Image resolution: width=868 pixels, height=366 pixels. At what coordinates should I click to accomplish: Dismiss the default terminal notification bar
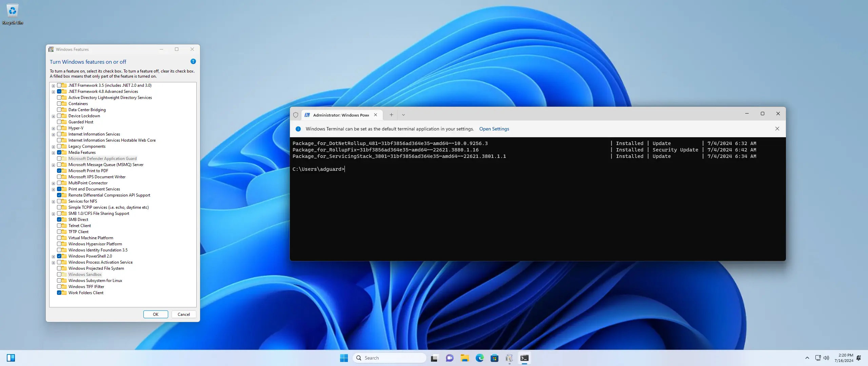777,129
